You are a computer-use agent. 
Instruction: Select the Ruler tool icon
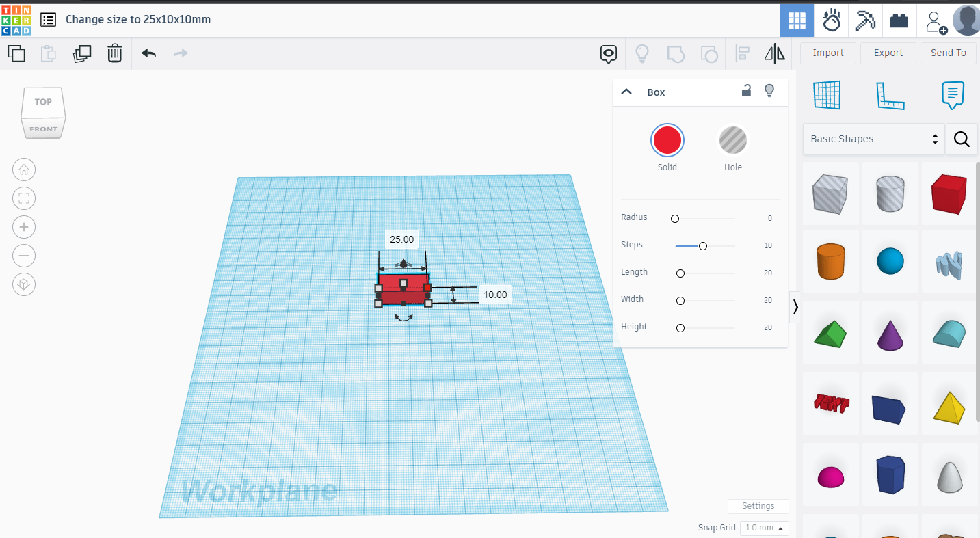[x=890, y=95]
